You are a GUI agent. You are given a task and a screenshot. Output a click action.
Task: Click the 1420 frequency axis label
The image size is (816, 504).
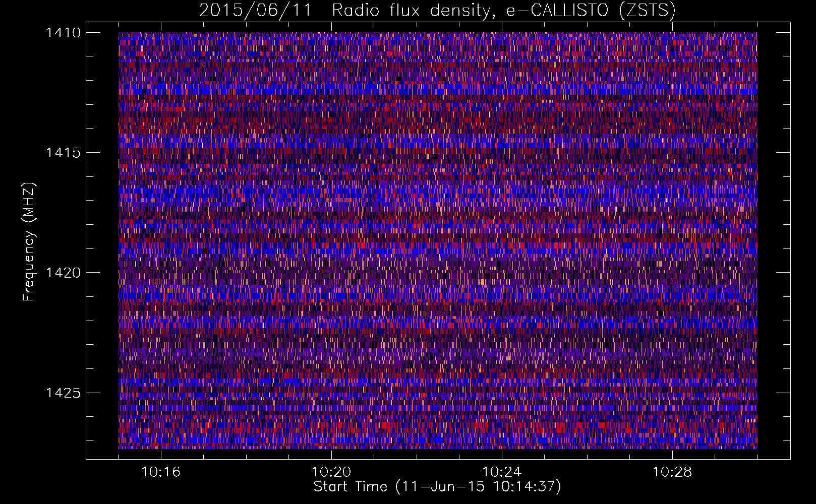(63, 273)
